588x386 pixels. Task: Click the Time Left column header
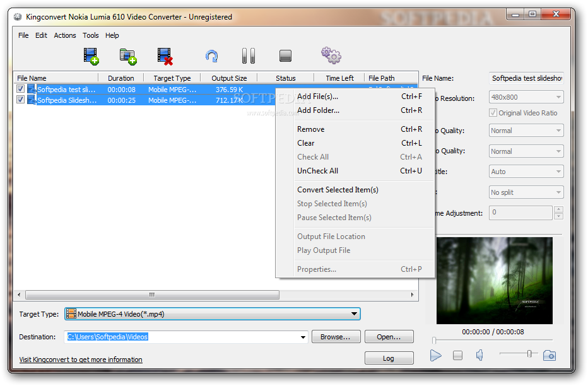pos(339,78)
